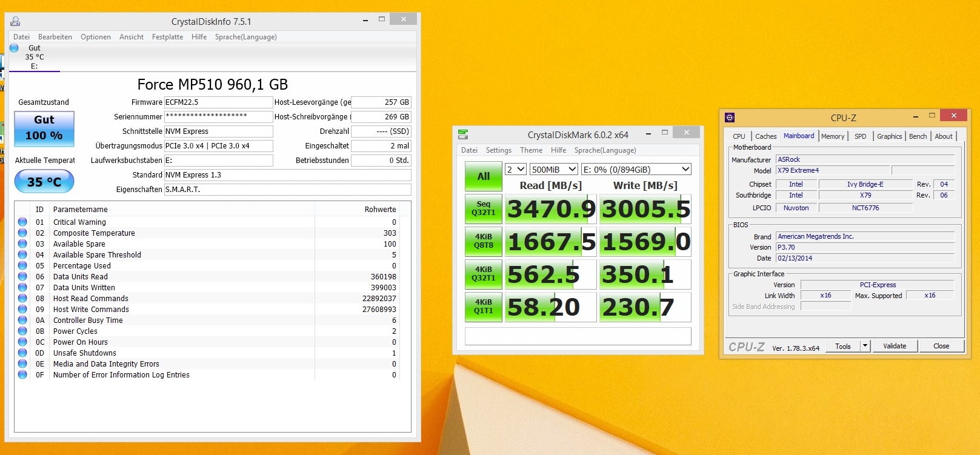Click status orb for Data Units Written row
The width and height of the screenshot is (980, 455).
[22, 287]
